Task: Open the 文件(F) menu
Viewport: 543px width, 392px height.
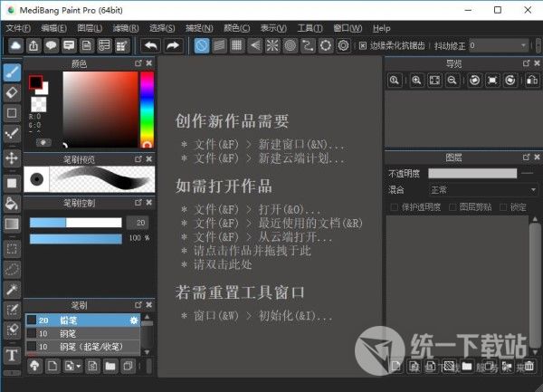Action: [18, 28]
